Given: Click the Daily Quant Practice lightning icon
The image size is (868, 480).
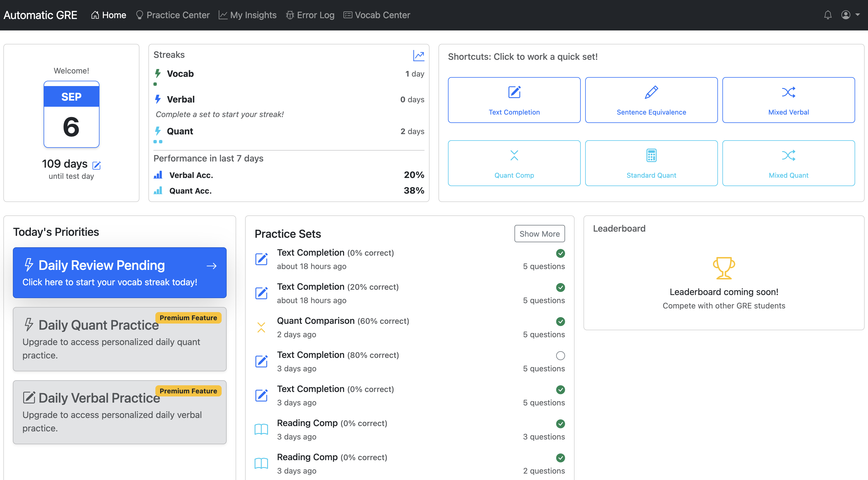Looking at the screenshot, I should coord(29,324).
